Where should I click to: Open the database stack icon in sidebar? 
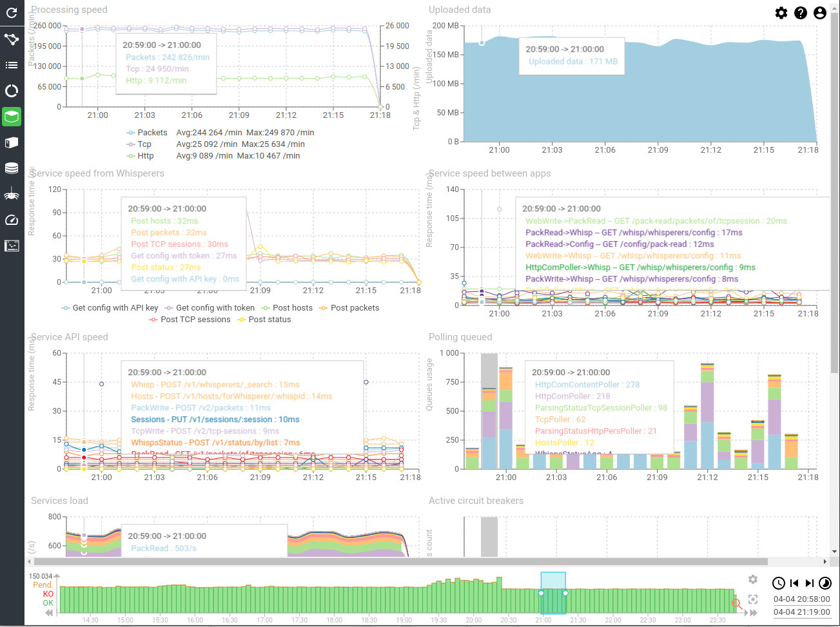click(12, 168)
